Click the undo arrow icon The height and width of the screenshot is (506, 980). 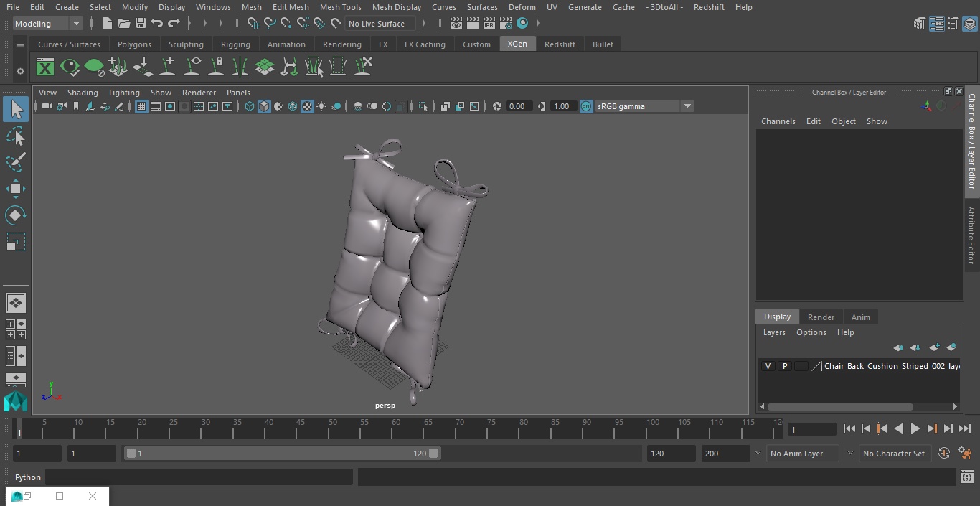[x=156, y=24]
